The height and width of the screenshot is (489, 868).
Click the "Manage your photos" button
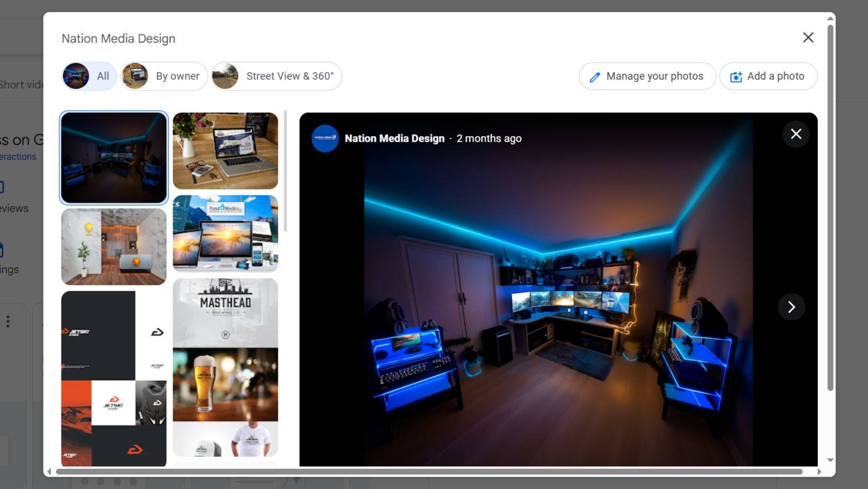coord(647,76)
